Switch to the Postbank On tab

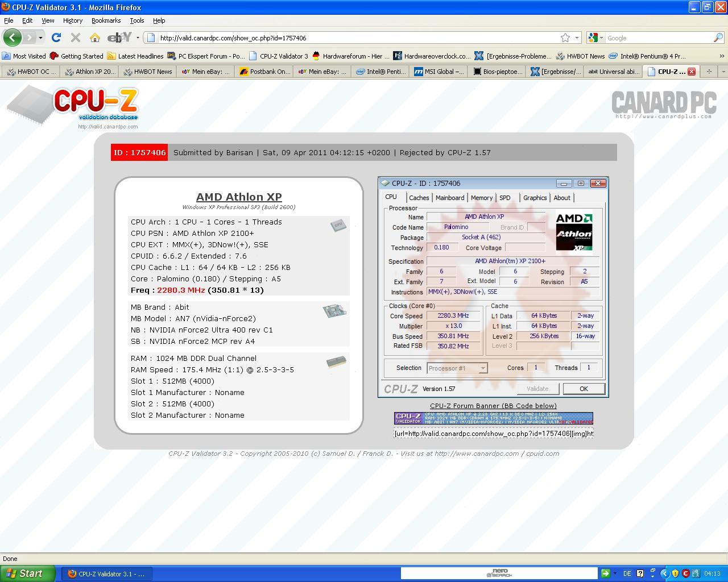pos(264,72)
